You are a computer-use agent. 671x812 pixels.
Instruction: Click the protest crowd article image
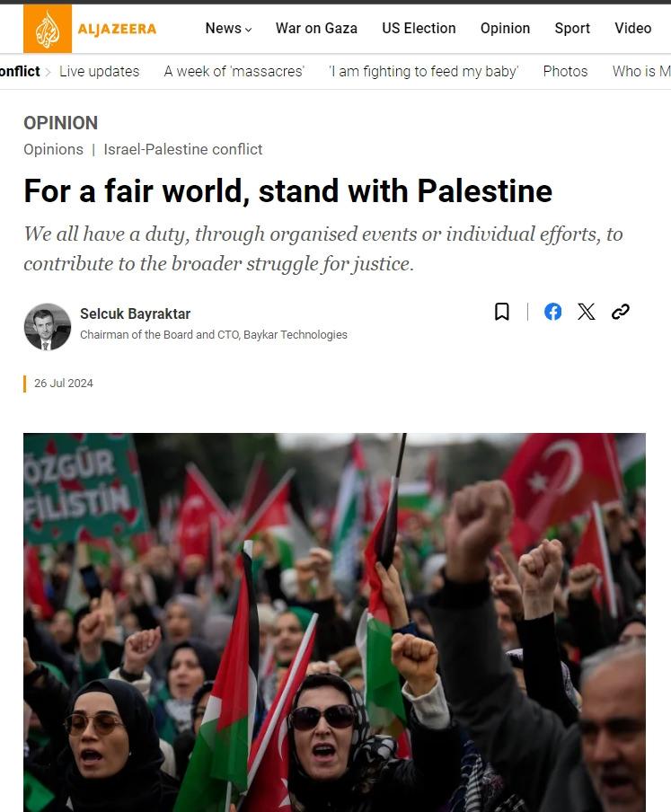click(334, 622)
